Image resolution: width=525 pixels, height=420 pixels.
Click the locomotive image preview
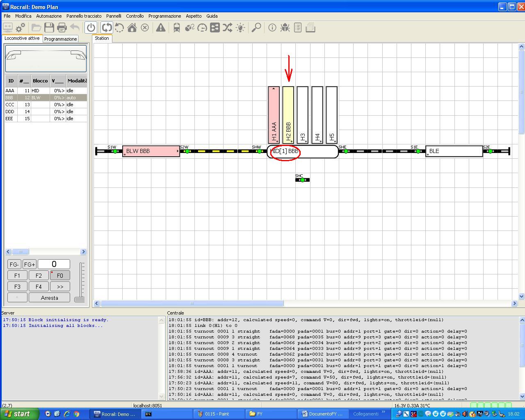[46, 59]
